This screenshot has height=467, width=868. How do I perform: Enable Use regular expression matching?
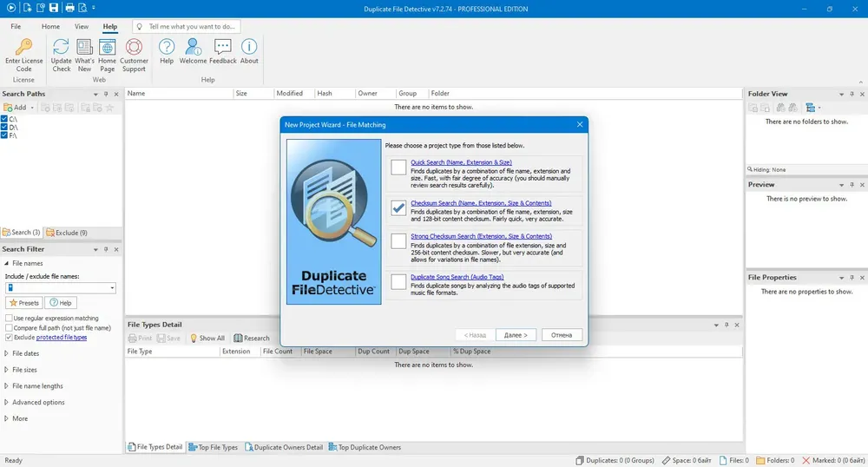coord(9,319)
